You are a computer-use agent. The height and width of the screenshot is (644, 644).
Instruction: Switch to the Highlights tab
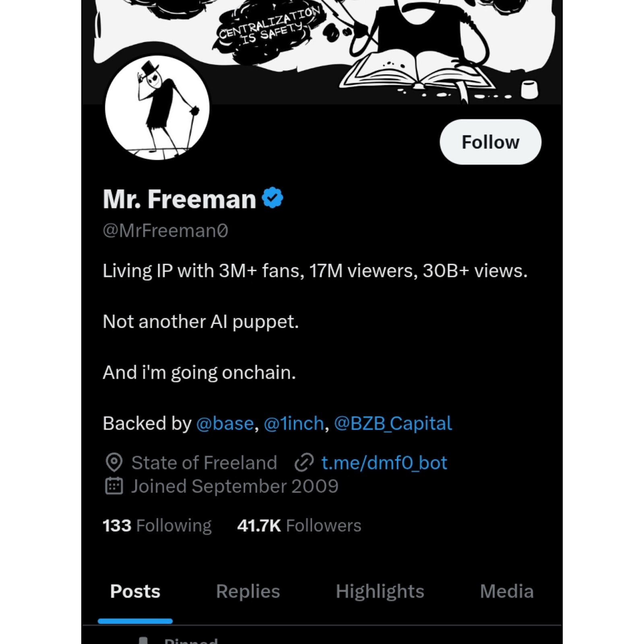(x=380, y=591)
